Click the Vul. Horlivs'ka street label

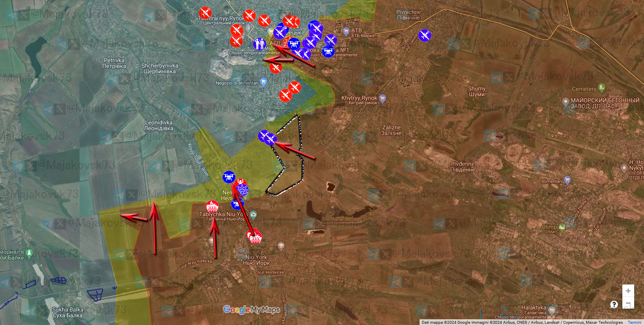[270, 272]
